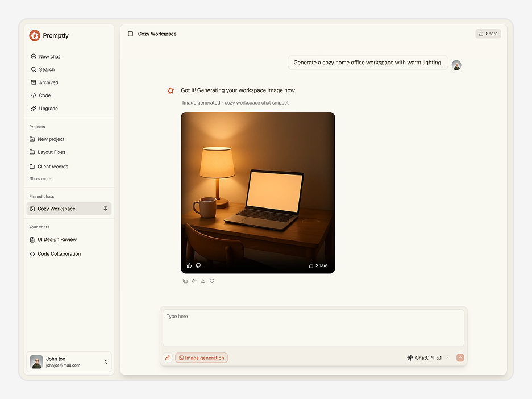Image resolution: width=532 pixels, height=399 pixels.
Task: Click the user avatar beside the message
Action: pos(456,65)
